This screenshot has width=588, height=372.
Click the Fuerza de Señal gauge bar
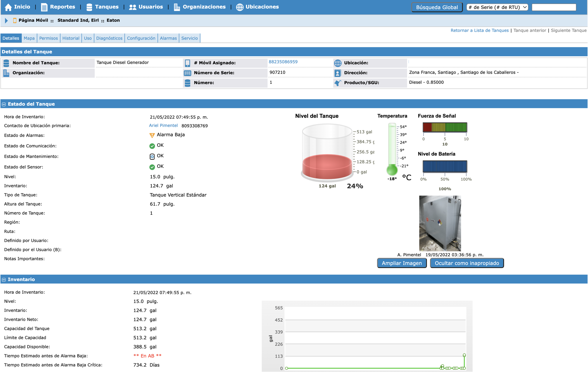(445, 127)
